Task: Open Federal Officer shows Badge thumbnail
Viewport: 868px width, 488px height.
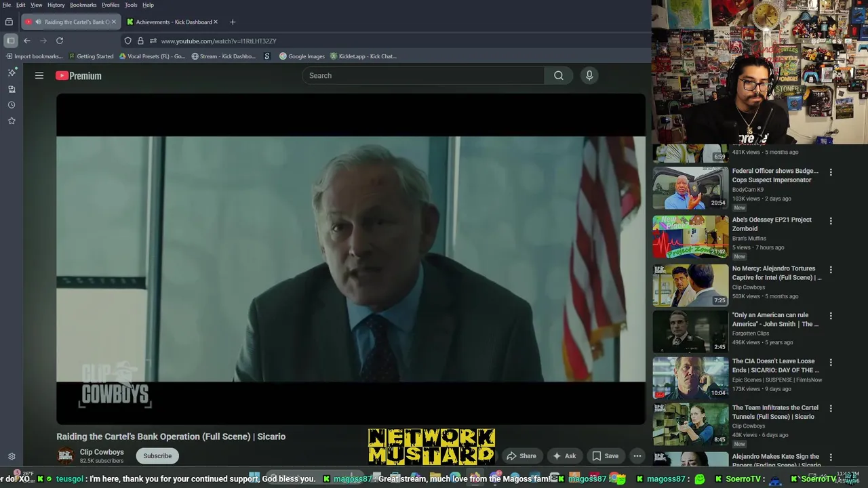Action: pyautogui.click(x=690, y=188)
